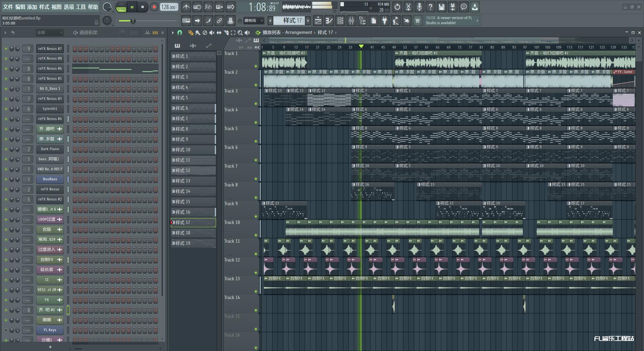Select the Sylenth1 channel button

[x=50, y=109]
